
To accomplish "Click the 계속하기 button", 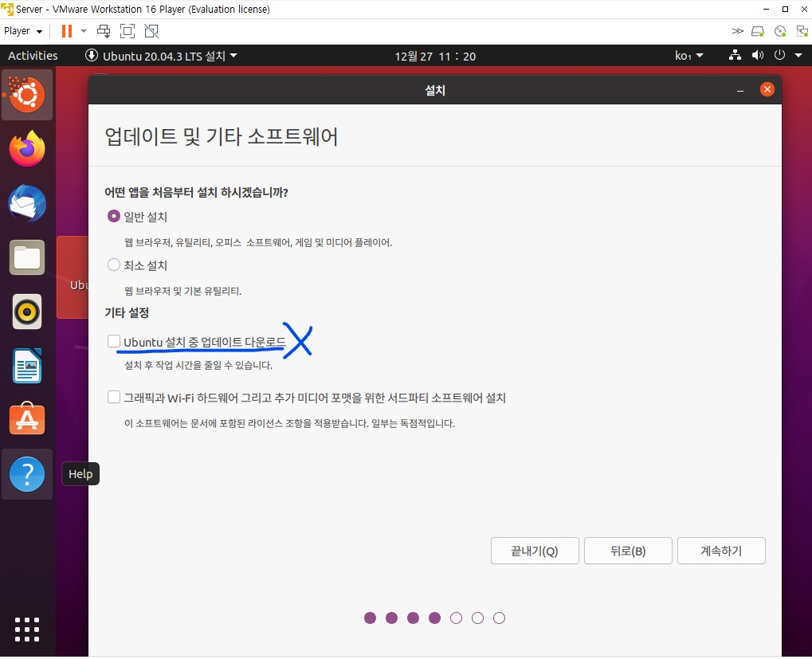I will pos(721,551).
